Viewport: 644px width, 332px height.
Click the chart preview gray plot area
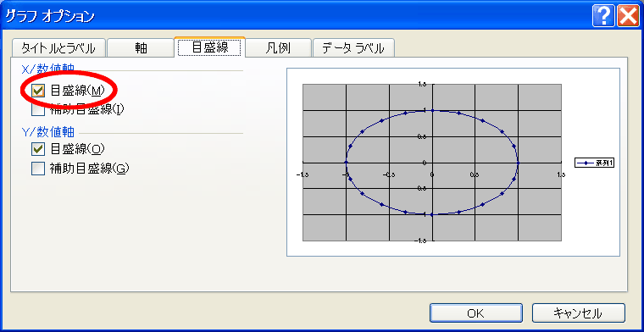(x=431, y=163)
